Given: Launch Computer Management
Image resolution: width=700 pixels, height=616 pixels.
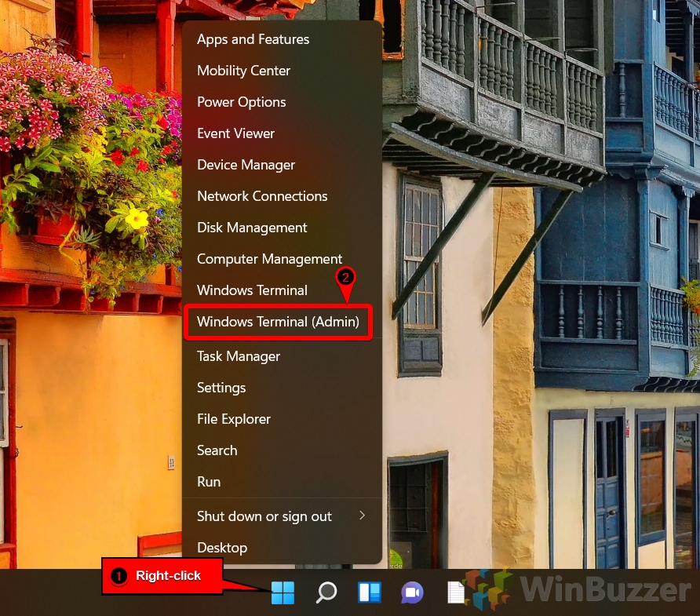Looking at the screenshot, I should (x=269, y=259).
